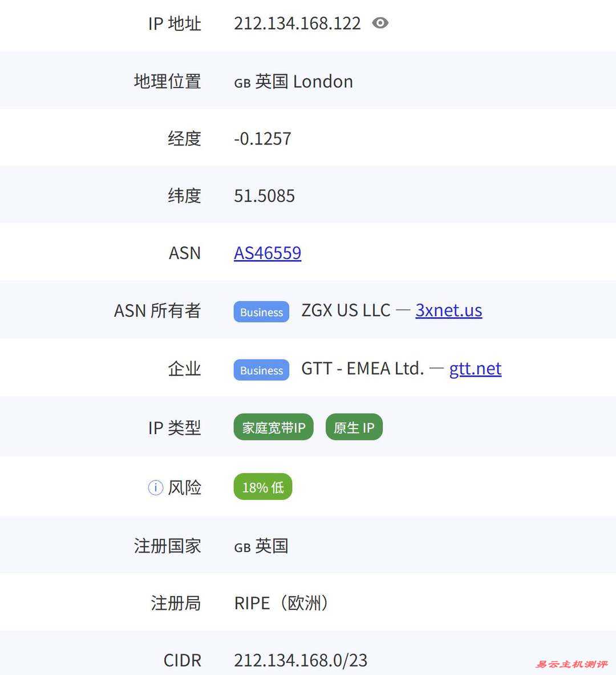
Task: Click the IP 类型 label
Action: click(x=175, y=428)
